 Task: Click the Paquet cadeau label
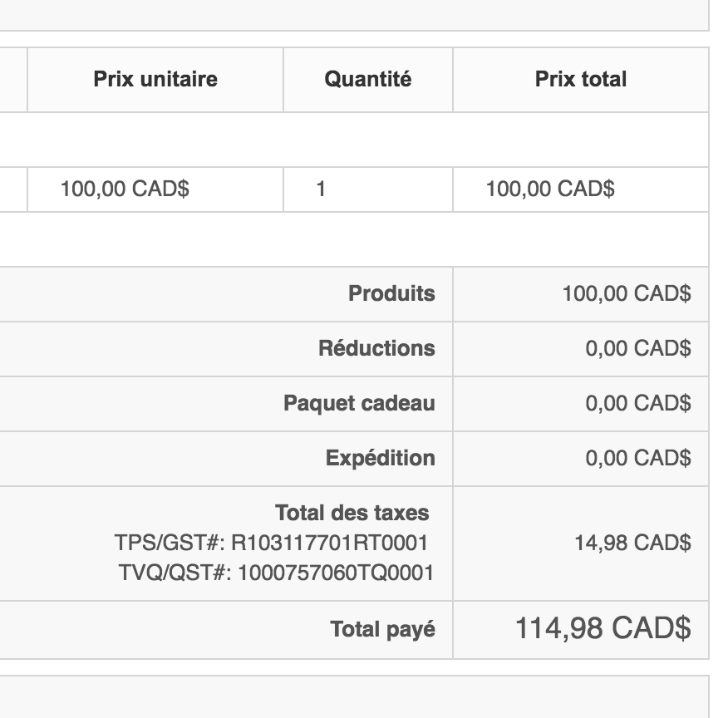(359, 403)
